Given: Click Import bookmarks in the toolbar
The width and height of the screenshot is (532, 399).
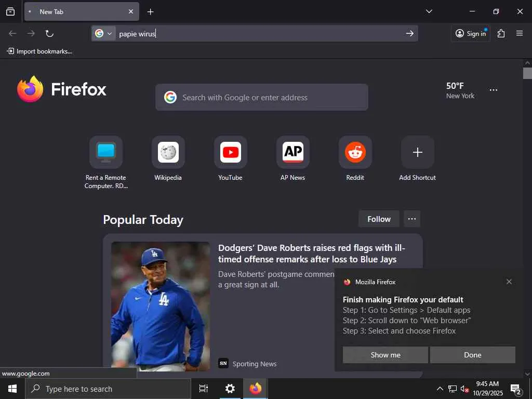Looking at the screenshot, I should (39, 51).
